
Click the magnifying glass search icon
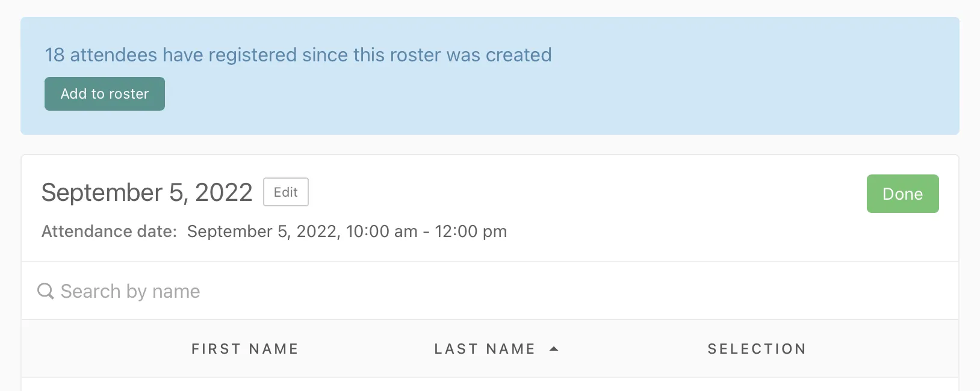pos(45,291)
